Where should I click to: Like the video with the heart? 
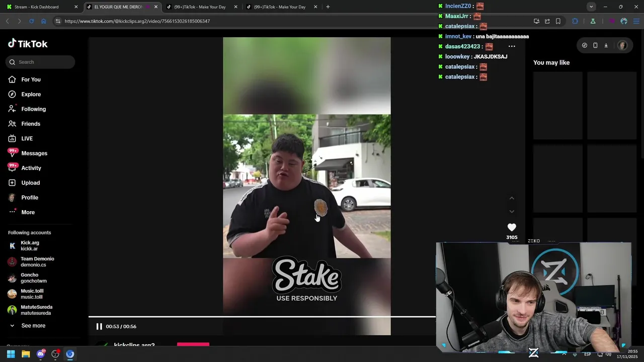click(x=512, y=227)
